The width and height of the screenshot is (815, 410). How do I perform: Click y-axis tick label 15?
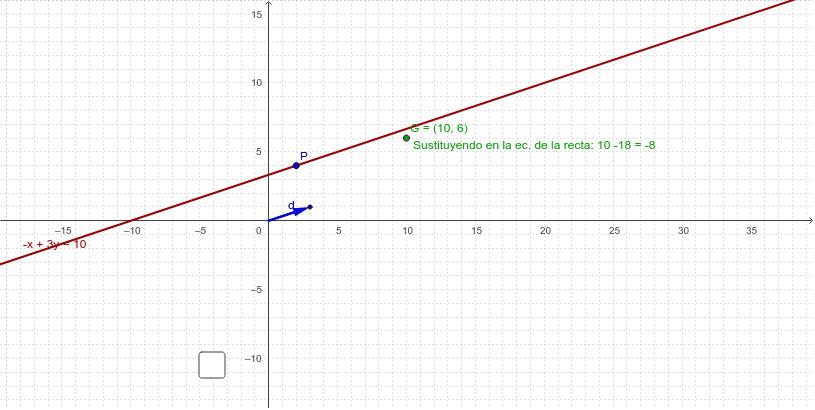(x=257, y=14)
